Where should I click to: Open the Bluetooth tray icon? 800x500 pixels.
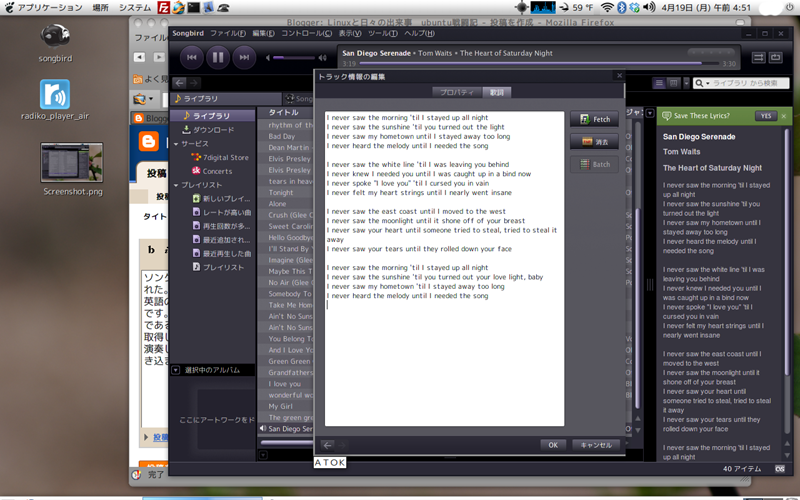622,8
